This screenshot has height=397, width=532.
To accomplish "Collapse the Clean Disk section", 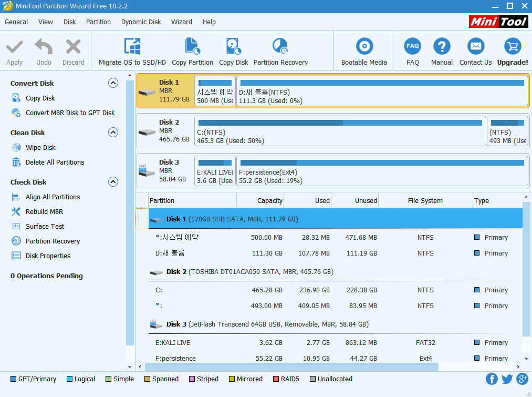I will (x=113, y=132).
